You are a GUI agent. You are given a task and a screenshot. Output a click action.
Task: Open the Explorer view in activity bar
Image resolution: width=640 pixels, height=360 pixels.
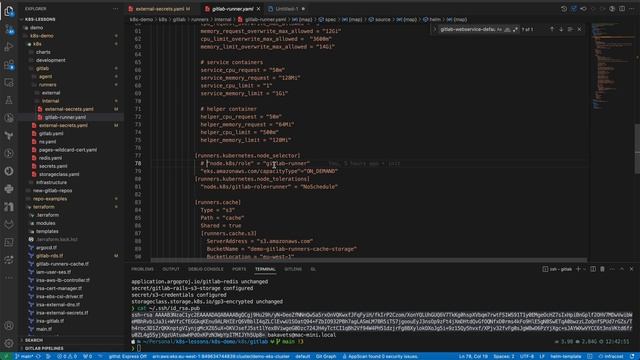[9, 11]
